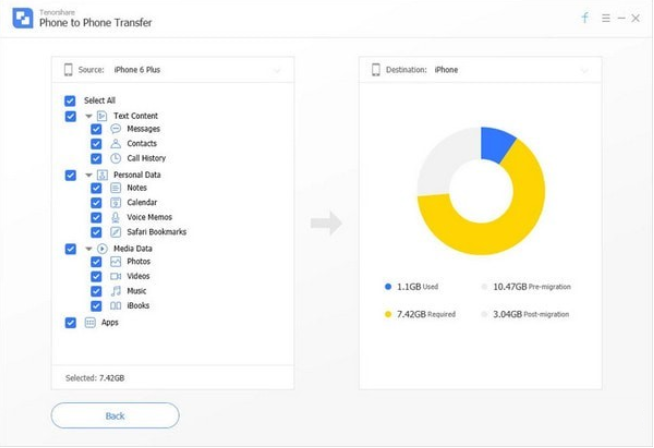Viewport: 654px width, 448px height.
Task: Click the Apps grid icon
Action: 90,322
